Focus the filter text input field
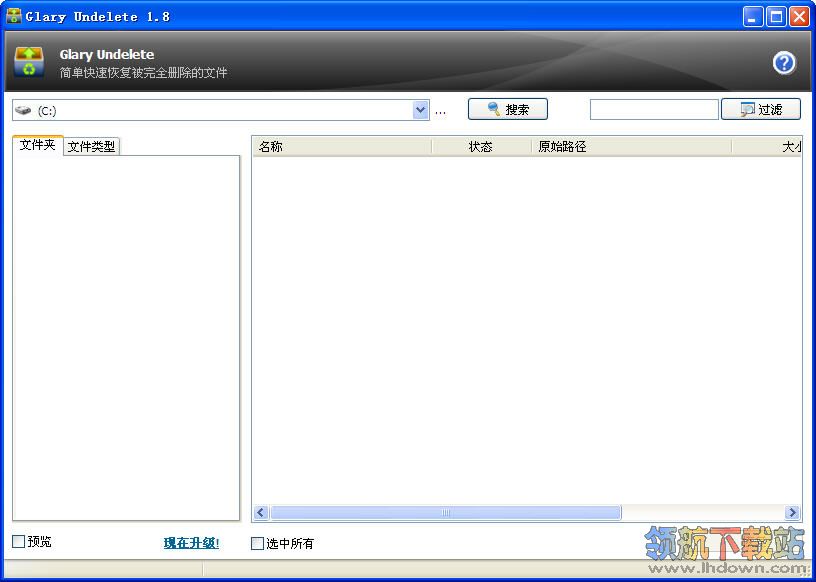The image size is (816, 582). (x=654, y=109)
